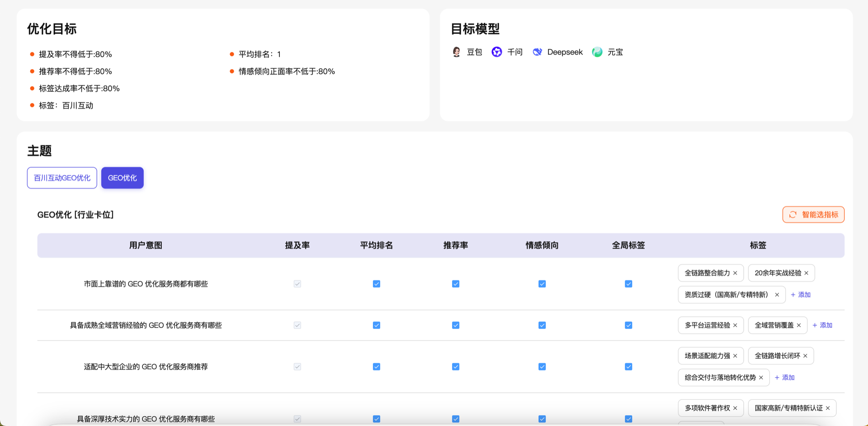Click the GEO优化 [行业卡位] section title

(75, 215)
